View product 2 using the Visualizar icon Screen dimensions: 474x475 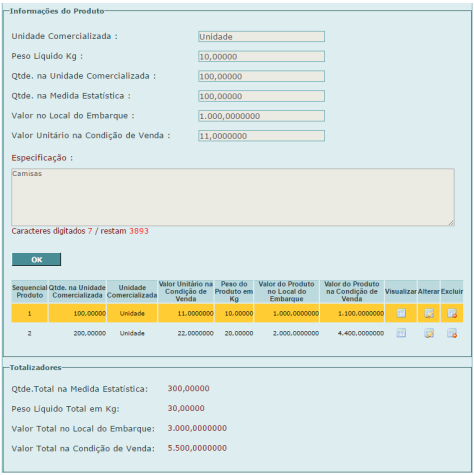[401, 333]
